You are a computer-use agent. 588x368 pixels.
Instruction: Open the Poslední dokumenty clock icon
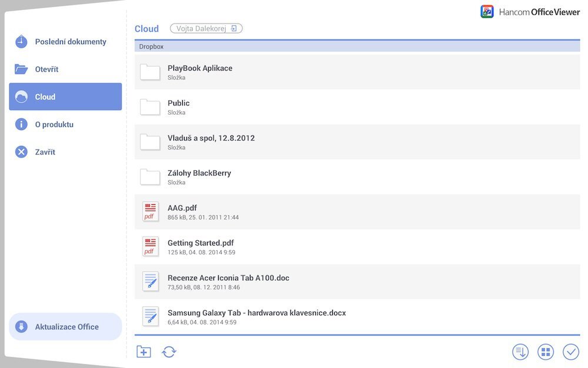(21, 41)
